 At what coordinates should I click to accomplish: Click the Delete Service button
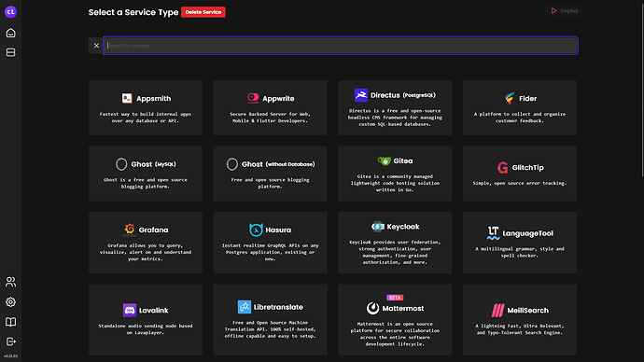tap(203, 12)
